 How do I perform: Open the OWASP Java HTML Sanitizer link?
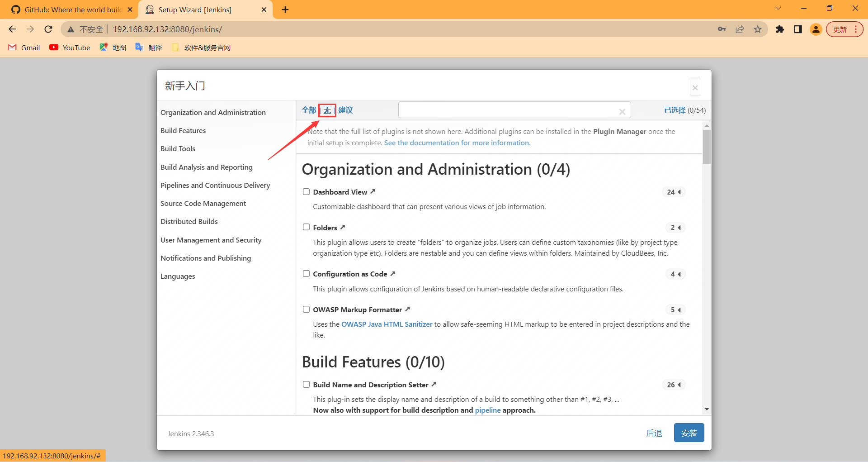click(387, 324)
